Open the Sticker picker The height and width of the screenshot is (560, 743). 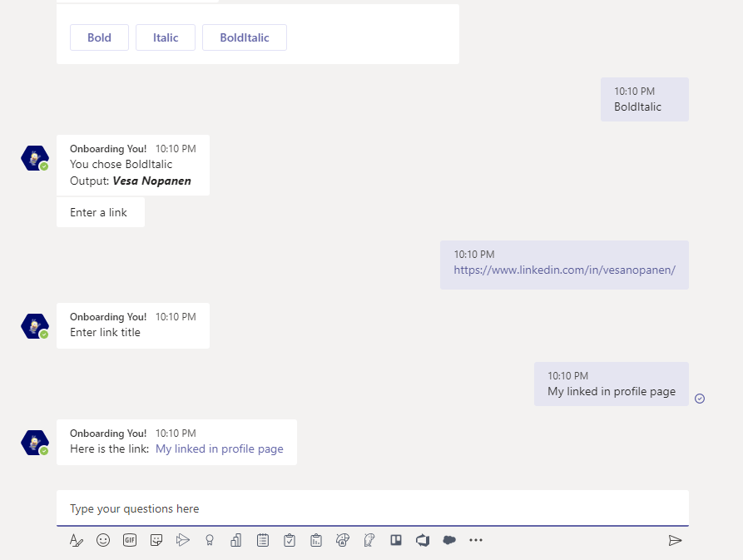[156, 540]
